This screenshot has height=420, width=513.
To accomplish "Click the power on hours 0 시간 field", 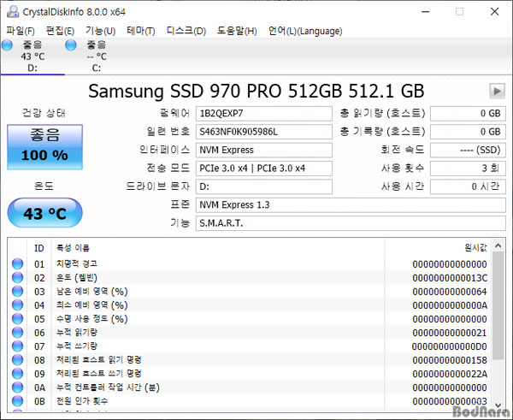I will [468, 186].
